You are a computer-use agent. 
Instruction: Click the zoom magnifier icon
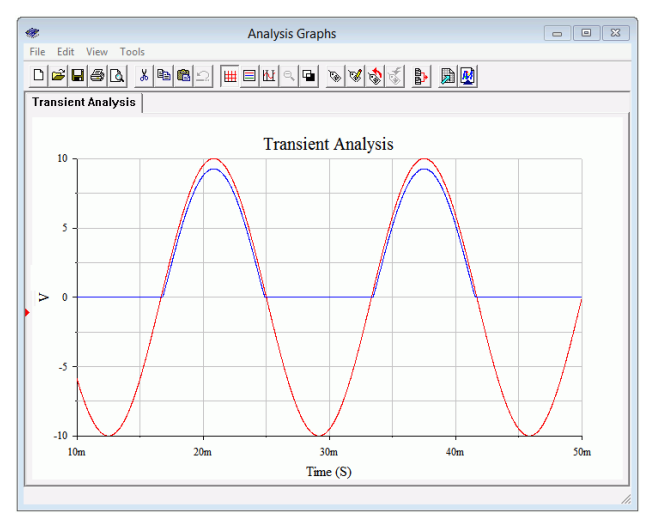pos(289,75)
